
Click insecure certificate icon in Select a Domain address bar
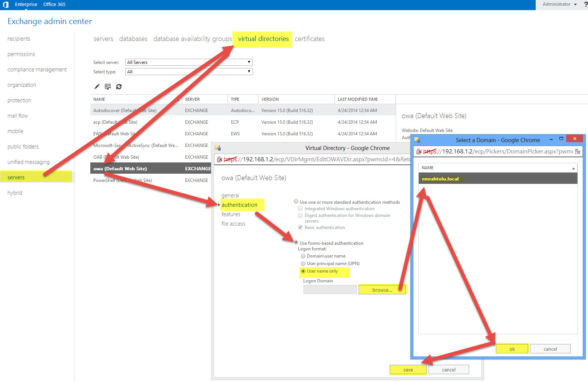click(419, 152)
